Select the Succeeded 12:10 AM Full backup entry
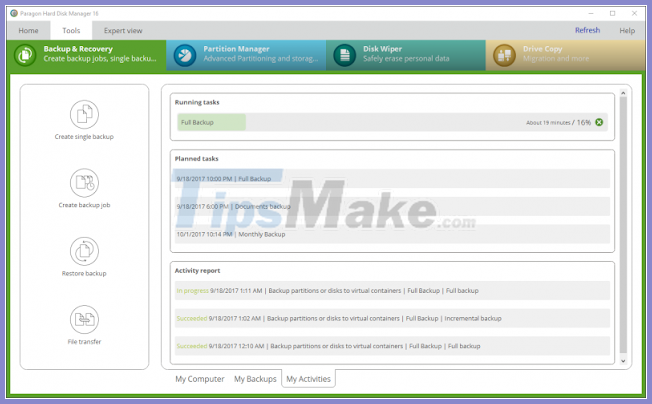 (x=392, y=346)
